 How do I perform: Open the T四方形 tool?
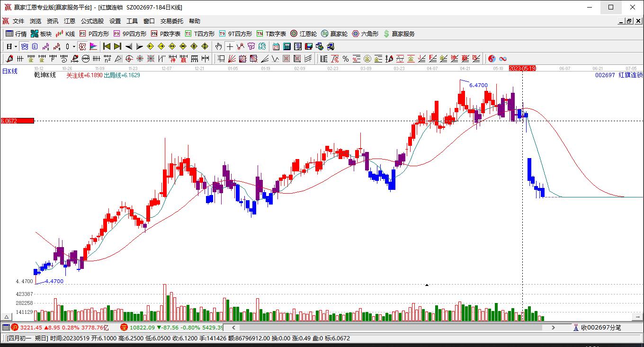click(200, 34)
